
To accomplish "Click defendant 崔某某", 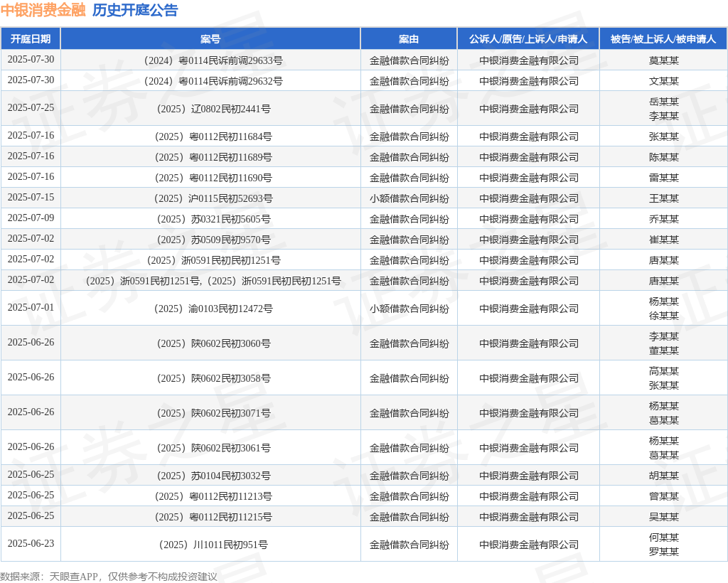I will (x=663, y=240).
